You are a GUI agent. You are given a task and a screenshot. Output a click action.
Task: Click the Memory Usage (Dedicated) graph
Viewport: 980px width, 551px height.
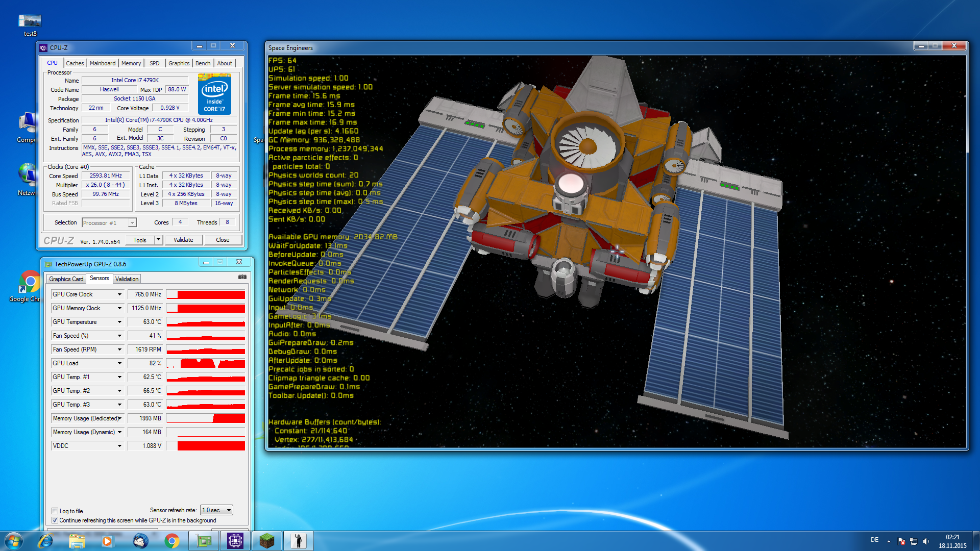(x=206, y=418)
